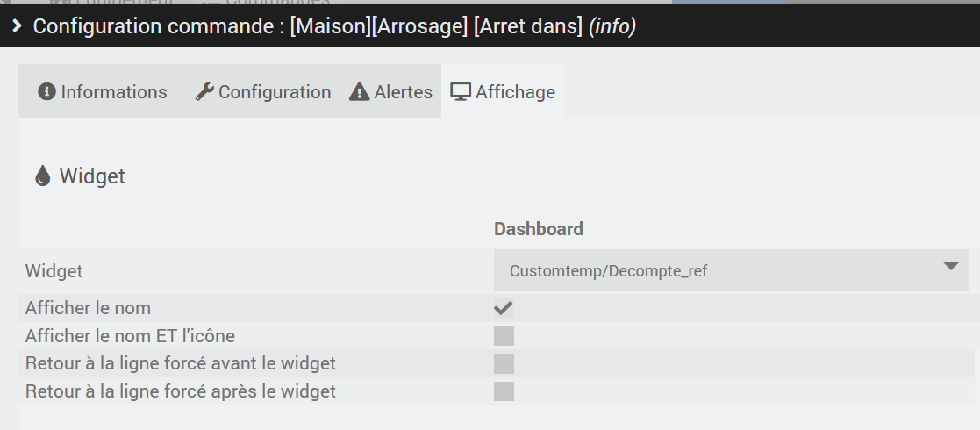Click the Widget section heading text
Image resolution: width=980 pixels, height=430 pixels.
pyautogui.click(x=92, y=176)
